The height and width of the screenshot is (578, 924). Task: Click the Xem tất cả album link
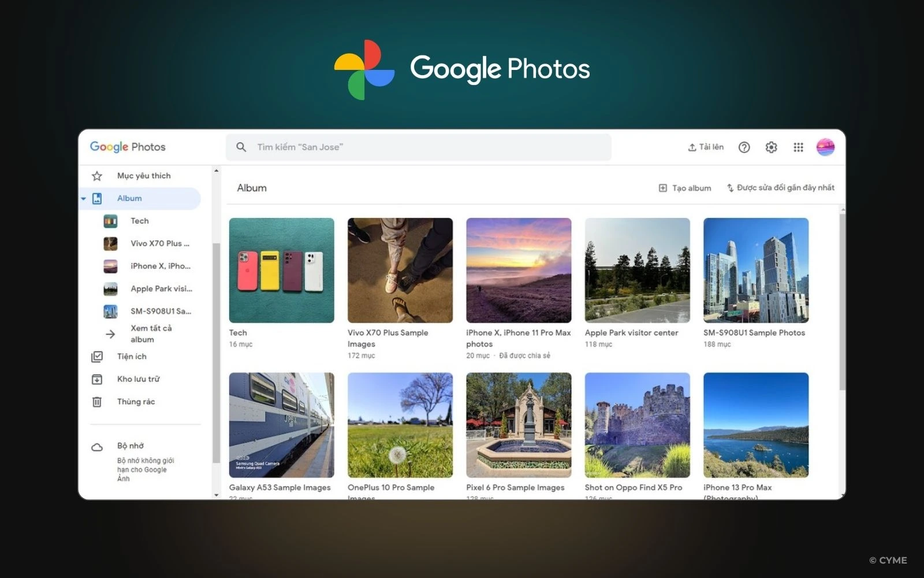pos(152,334)
